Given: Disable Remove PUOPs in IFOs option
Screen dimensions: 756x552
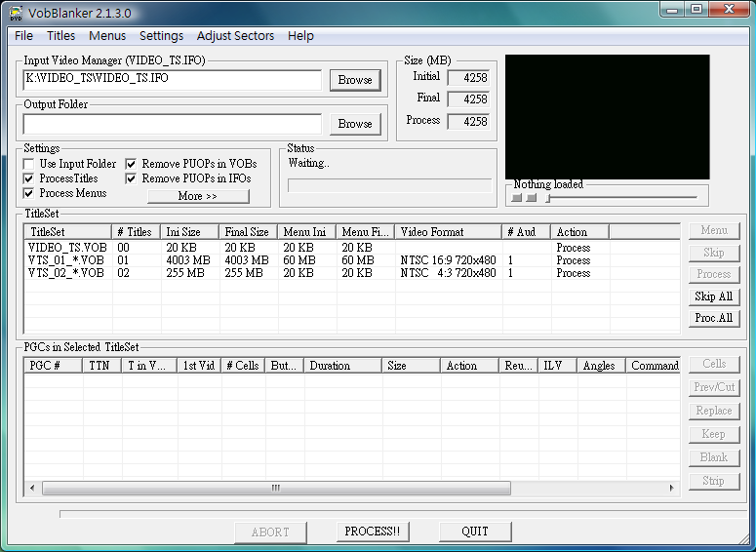Looking at the screenshot, I should click(132, 178).
